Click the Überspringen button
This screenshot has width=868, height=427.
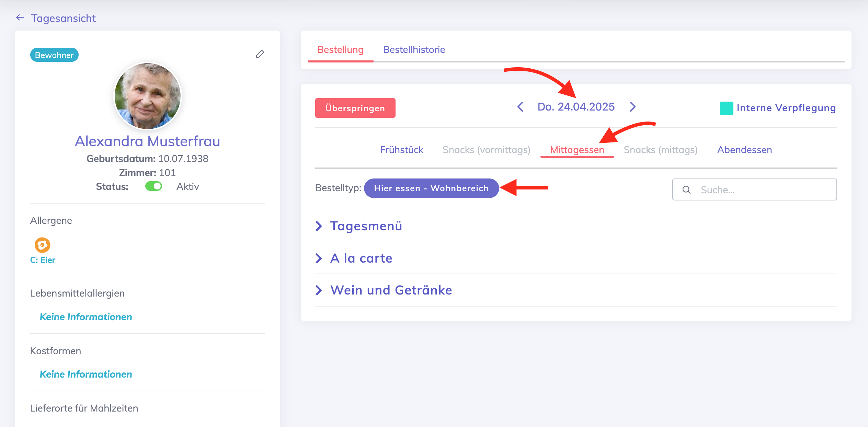(355, 108)
